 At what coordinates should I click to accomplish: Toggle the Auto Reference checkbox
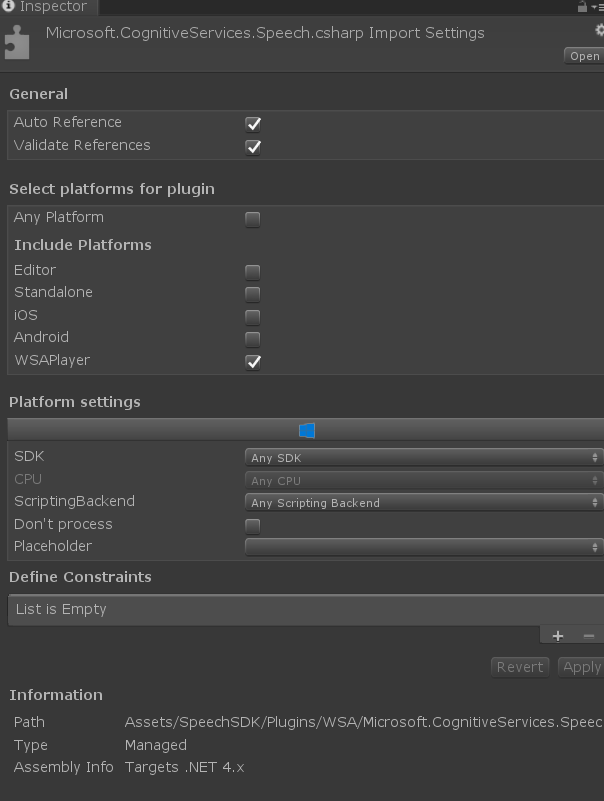pos(252,124)
